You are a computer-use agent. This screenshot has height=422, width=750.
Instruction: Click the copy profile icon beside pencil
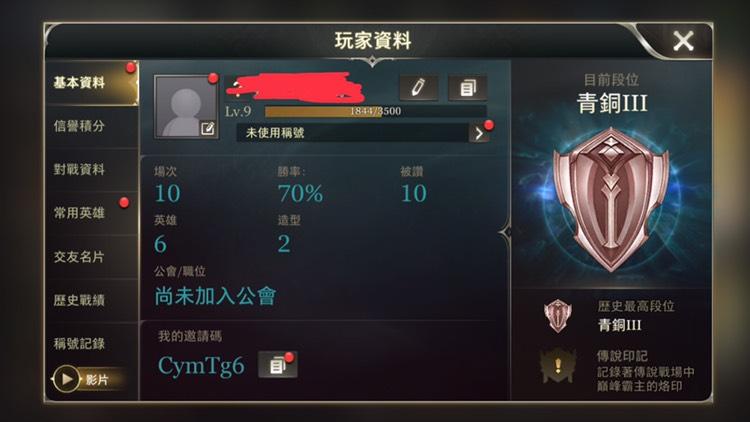467,88
